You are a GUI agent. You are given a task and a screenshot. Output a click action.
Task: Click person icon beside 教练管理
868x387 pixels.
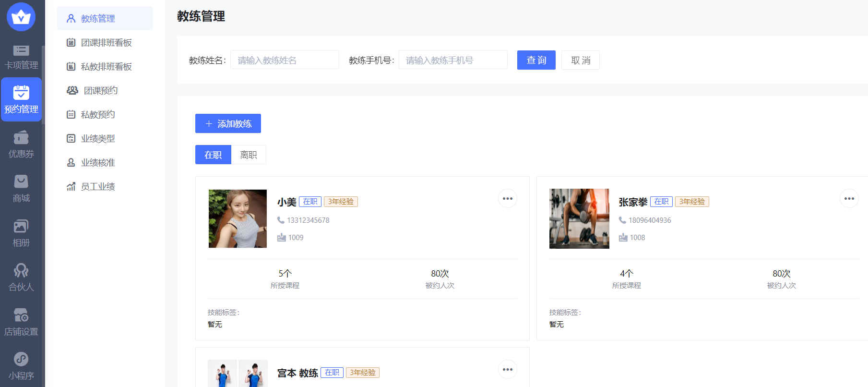point(71,18)
